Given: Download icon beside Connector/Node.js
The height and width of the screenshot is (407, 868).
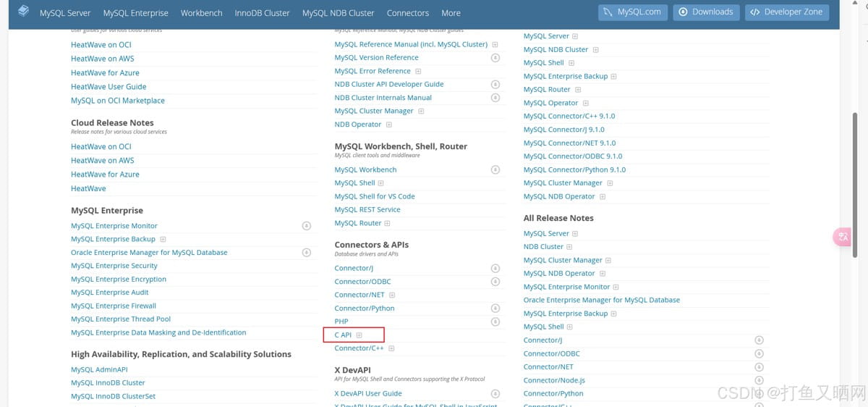Looking at the screenshot, I should tap(759, 380).
